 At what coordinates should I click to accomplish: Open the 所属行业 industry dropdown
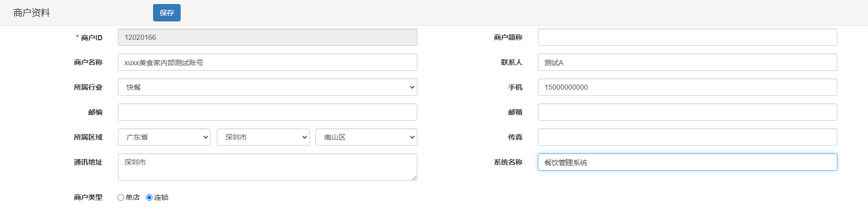[267, 87]
